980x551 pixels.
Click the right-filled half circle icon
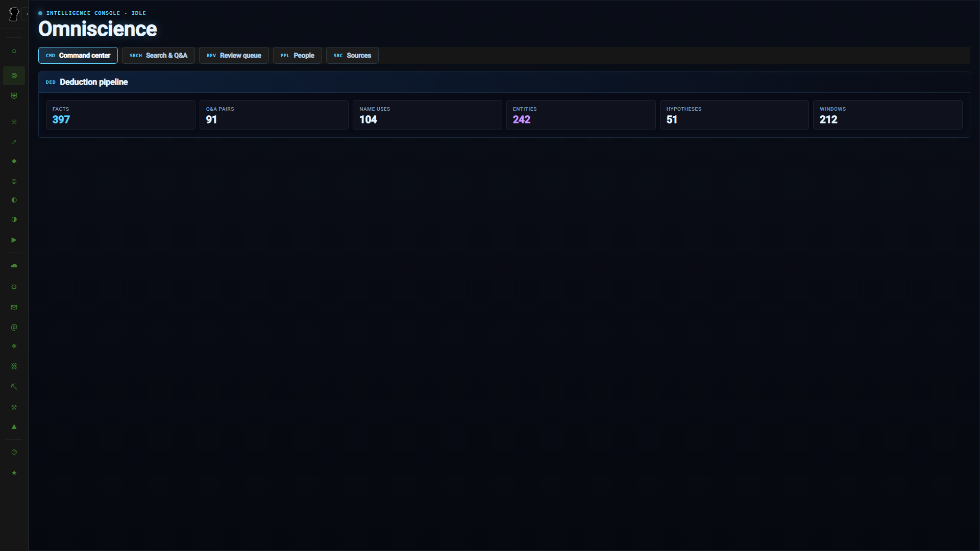click(x=14, y=219)
